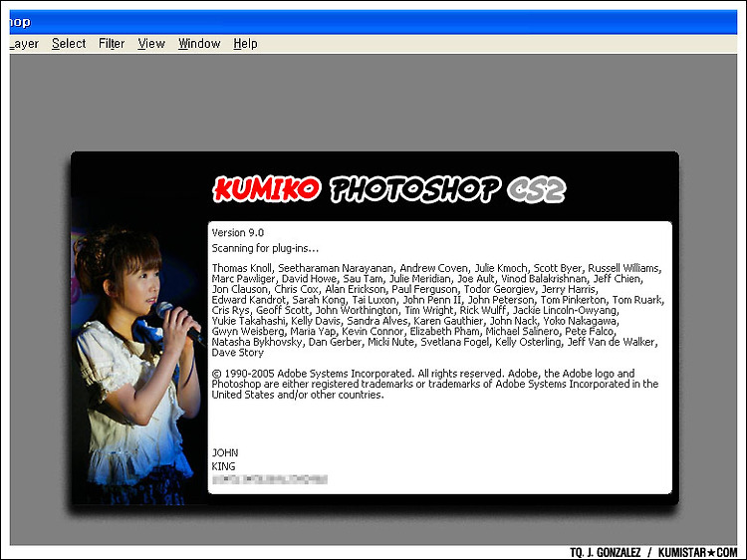Click the Kumiko singer photo on splash screen

coord(138,365)
